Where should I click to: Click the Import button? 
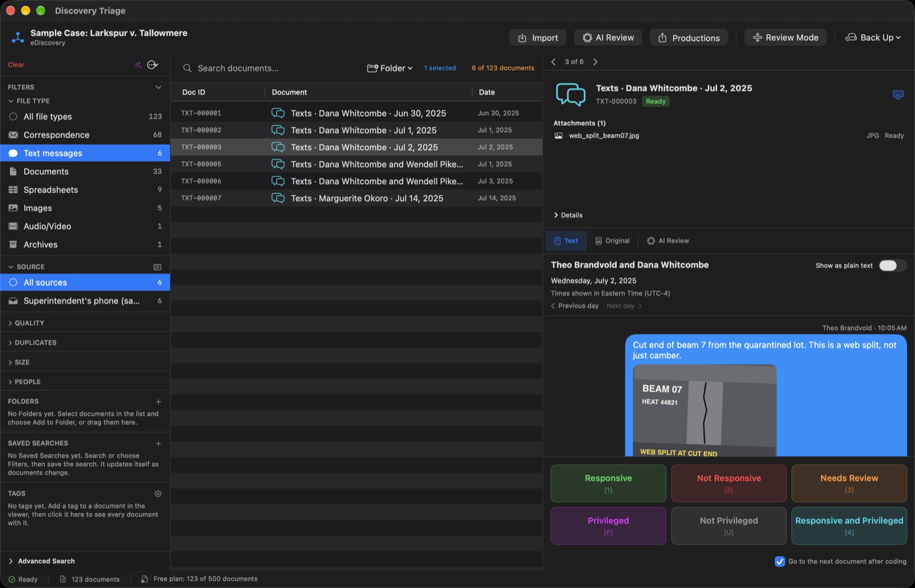pyautogui.click(x=538, y=38)
